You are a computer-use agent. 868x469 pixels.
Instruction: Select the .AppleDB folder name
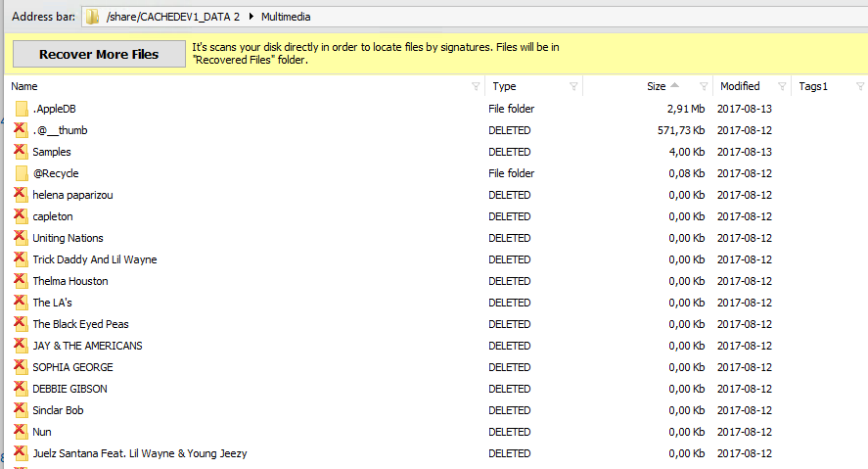[54, 109]
